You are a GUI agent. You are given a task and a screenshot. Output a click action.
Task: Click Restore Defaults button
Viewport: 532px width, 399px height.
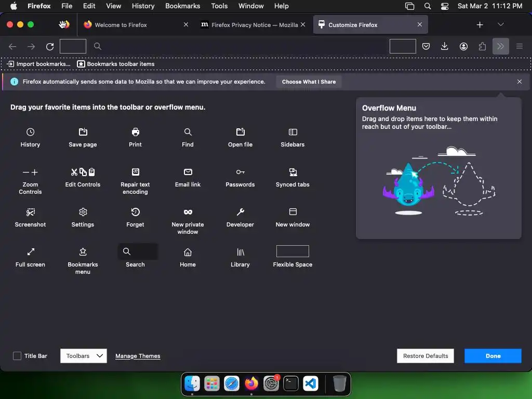coord(425,356)
